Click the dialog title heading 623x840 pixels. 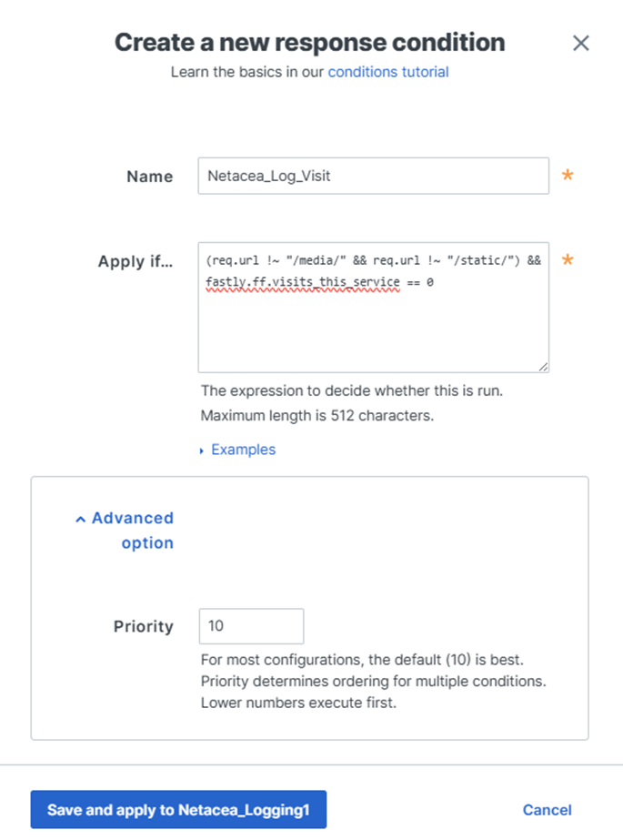coord(309,42)
